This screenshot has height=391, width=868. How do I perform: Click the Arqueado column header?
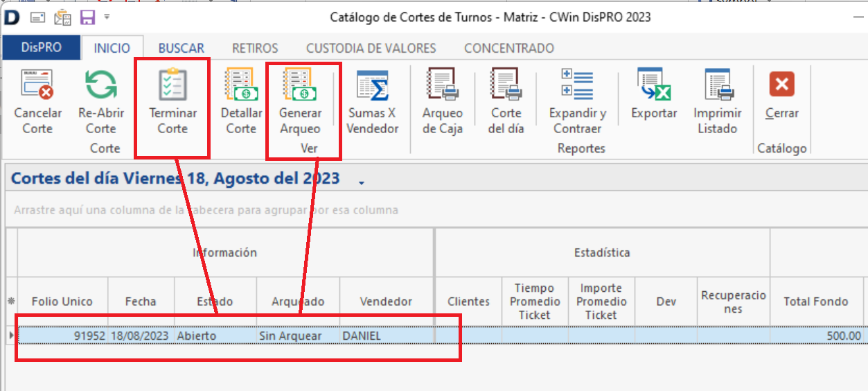(x=298, y=302)
